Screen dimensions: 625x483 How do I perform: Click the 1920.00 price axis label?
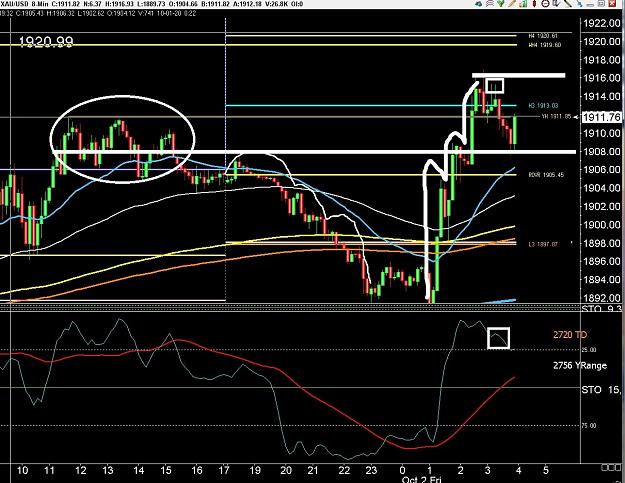point(602,41)
